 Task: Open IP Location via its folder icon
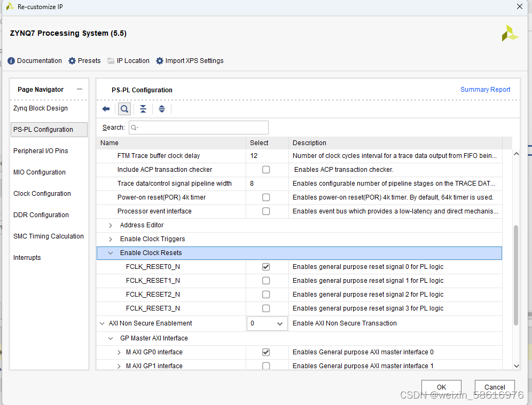(111, 61)
